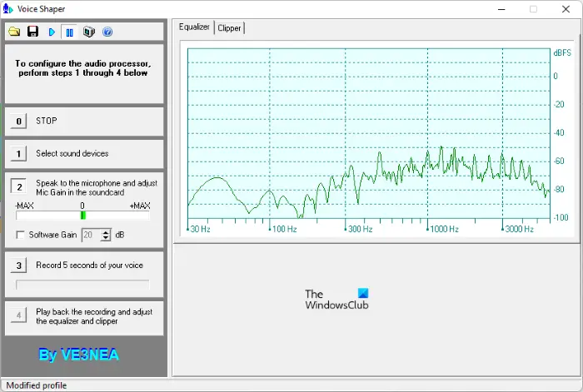This screenshot has width=583, height=392.
Task: Click step 2 numbered button
Action: 19,187
